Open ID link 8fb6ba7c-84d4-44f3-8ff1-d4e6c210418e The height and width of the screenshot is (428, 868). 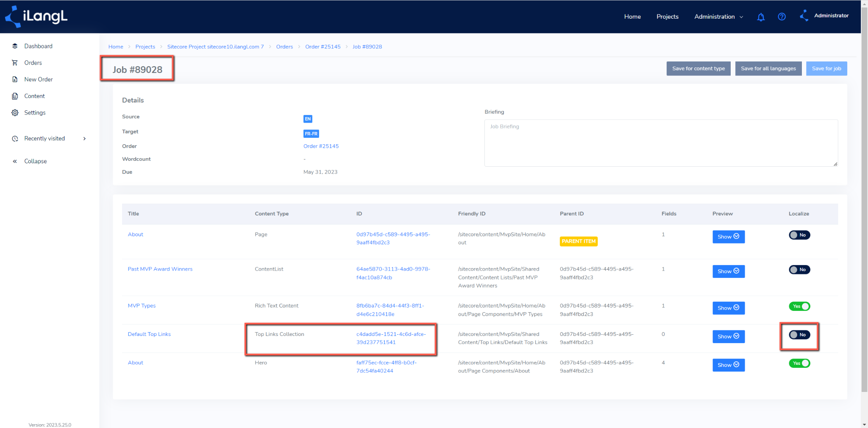(x=390, y=310)
